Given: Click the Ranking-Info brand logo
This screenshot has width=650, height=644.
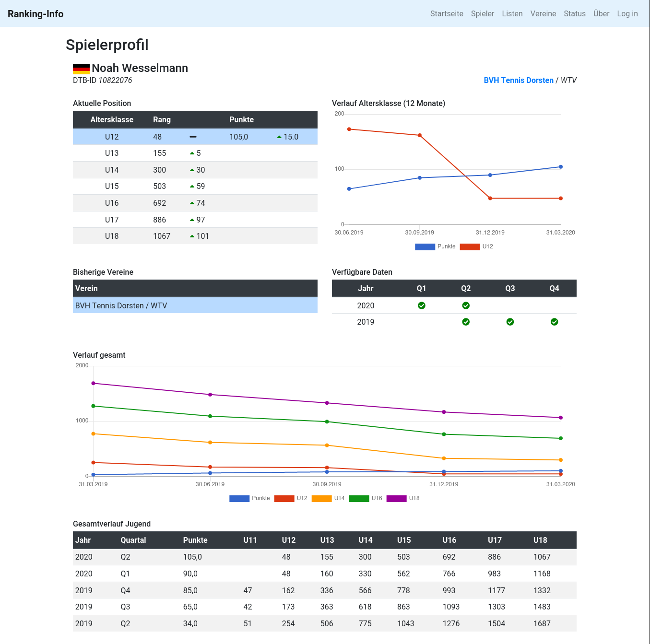Looking at the screenshot, I should [35, 14].
